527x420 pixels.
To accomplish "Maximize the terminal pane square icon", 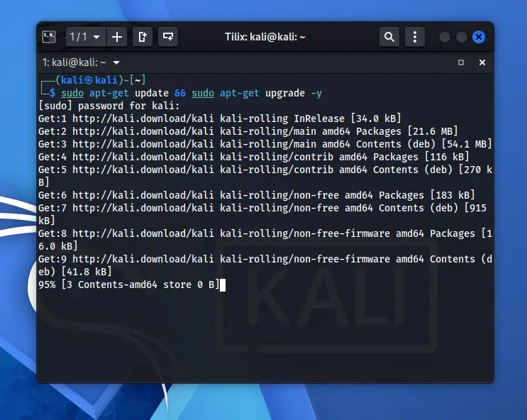I will 461,62.
